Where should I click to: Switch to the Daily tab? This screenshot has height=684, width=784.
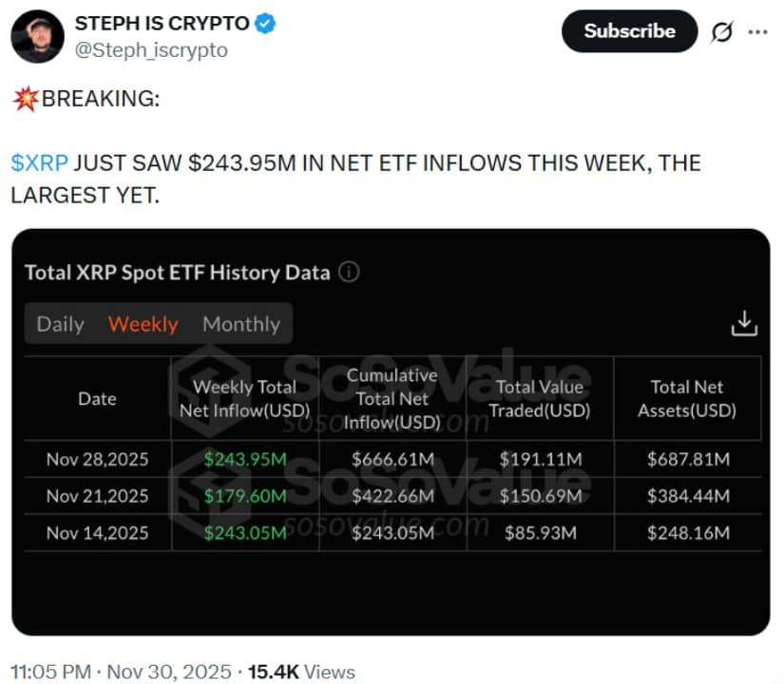(x=60, y=324)
